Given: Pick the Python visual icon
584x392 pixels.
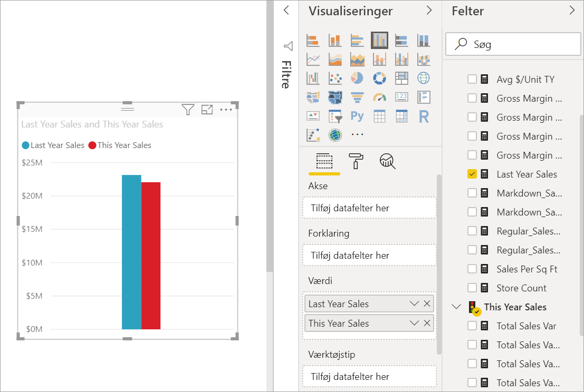Looking at the screenshot, I should pyautogui.click(x=357, y=116).
